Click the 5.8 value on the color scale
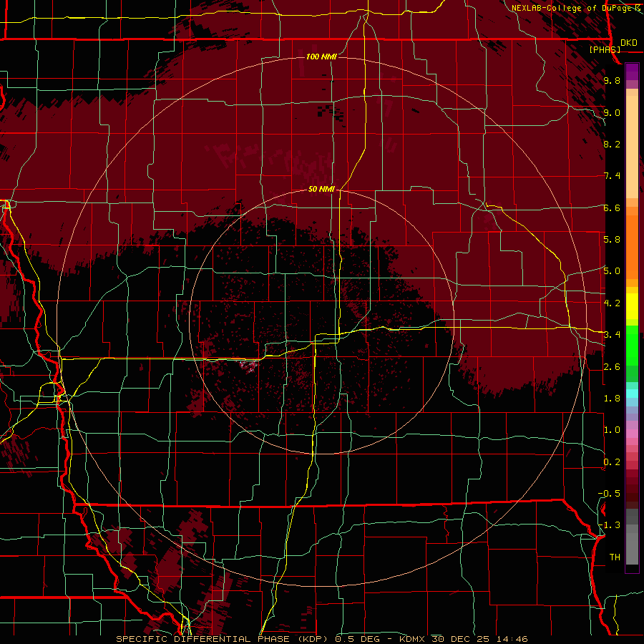 pyautogui.click(x=612, y=239)
